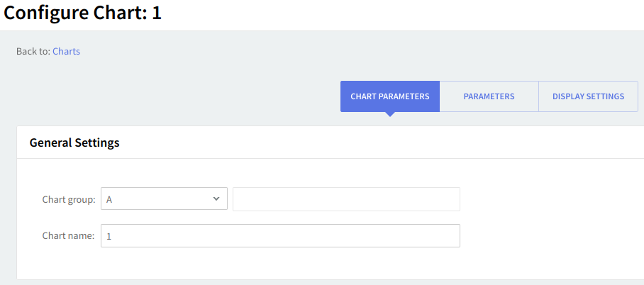Click the pointer triangle under Chart Parameters tab
644x285 pixels.
(389, 114)
